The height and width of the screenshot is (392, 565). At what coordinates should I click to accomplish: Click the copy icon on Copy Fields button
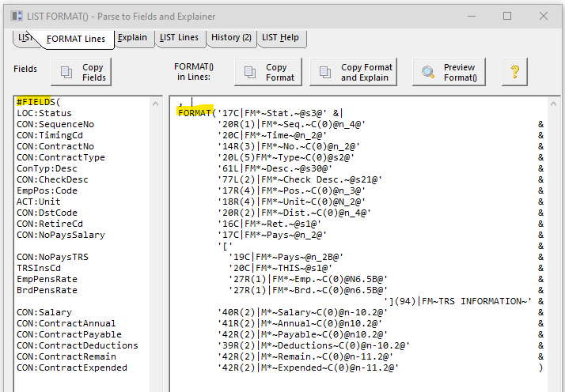pos(66,72)
